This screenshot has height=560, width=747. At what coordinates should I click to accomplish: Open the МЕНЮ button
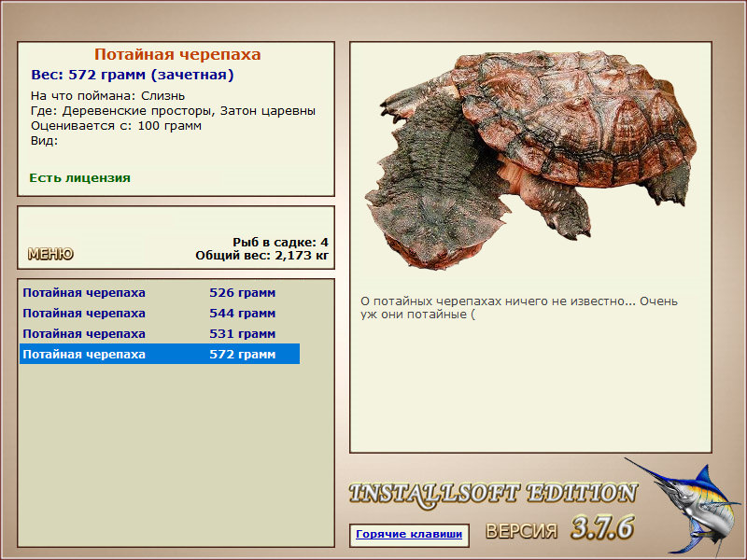coord(50,254)
